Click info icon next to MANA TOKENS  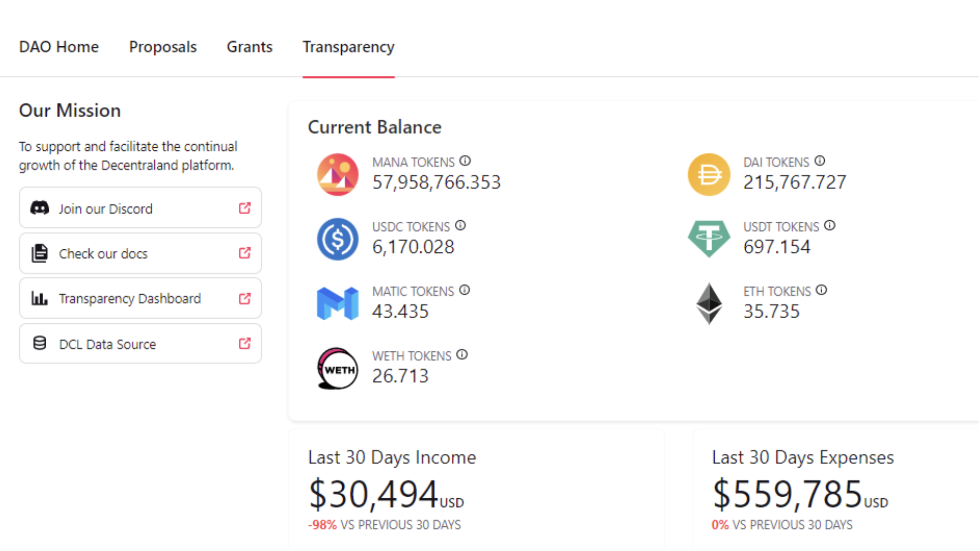465,161
